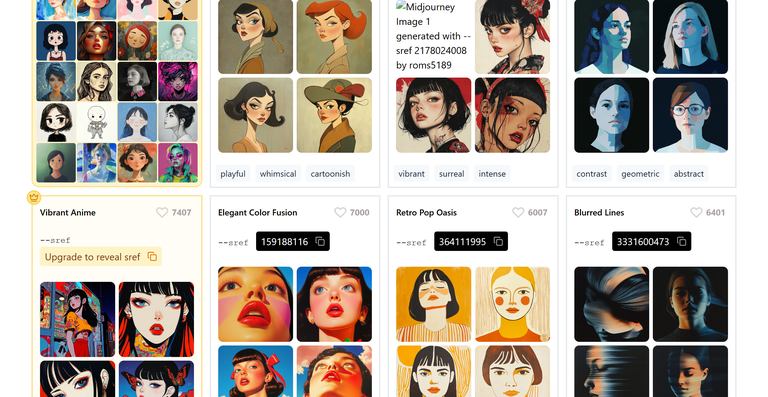Click the heart icon on Elegant Color Fusion
The width and height of the screenshot is (768, 397).
click(340, 212)
